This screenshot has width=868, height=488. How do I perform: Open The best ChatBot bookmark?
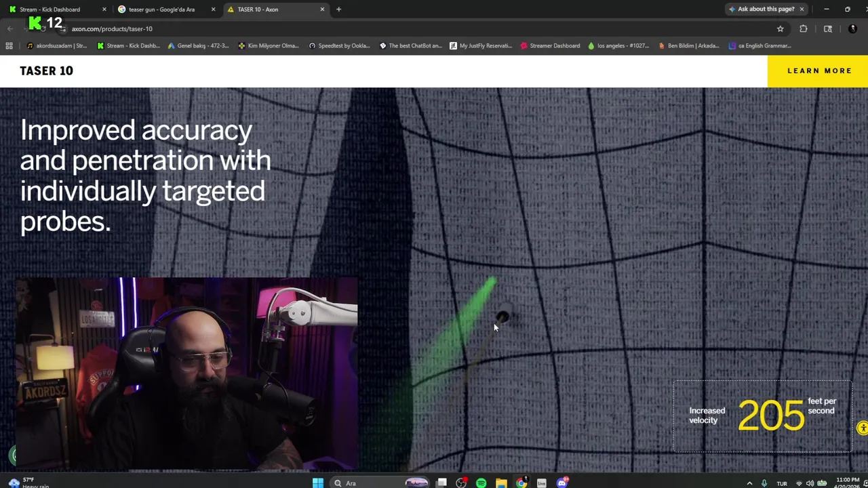click(x=410, y=45)
